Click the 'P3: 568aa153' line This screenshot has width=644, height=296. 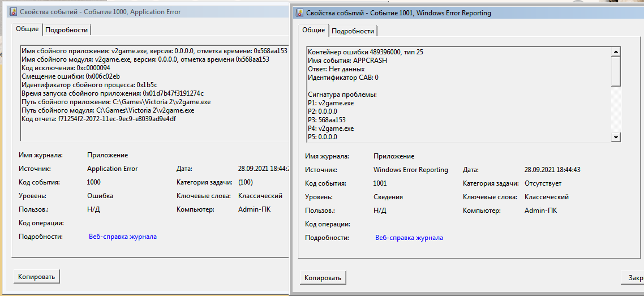click(x=327, y=120)
